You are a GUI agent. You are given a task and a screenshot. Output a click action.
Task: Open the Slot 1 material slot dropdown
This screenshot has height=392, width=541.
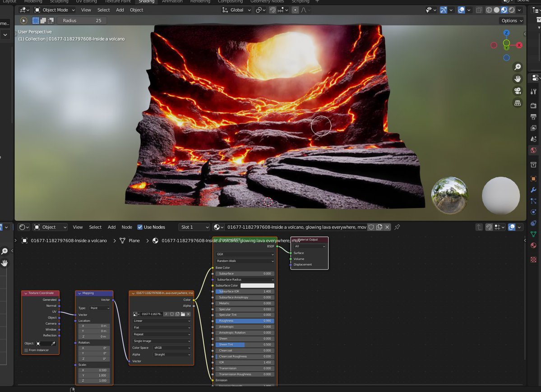click(194, 227)
